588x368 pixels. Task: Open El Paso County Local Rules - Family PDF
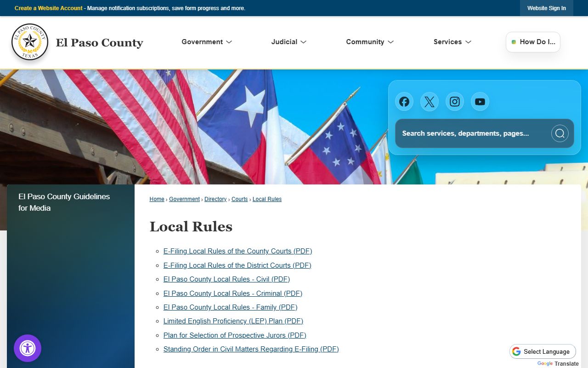(x=230, y=307)
